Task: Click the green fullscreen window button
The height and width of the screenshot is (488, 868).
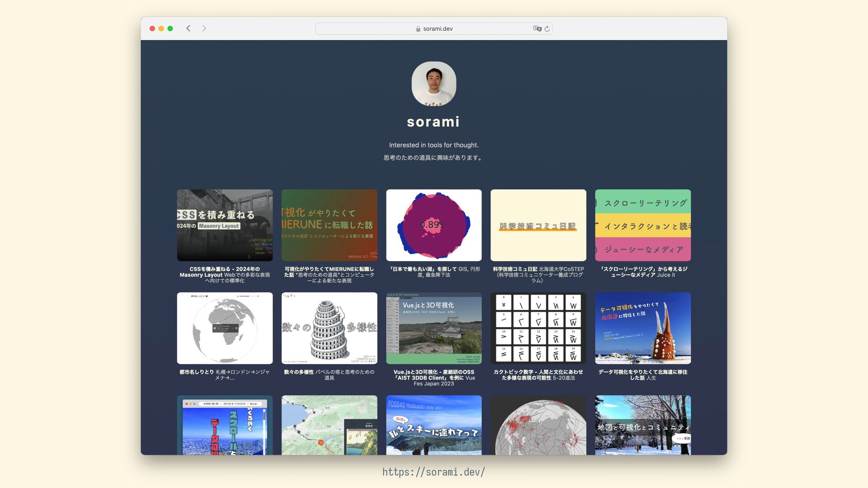Action: click(170, 28)
